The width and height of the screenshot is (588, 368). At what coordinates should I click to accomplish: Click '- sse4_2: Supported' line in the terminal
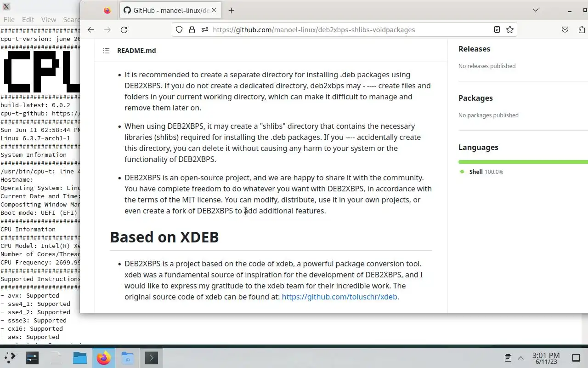coord(35,312)
